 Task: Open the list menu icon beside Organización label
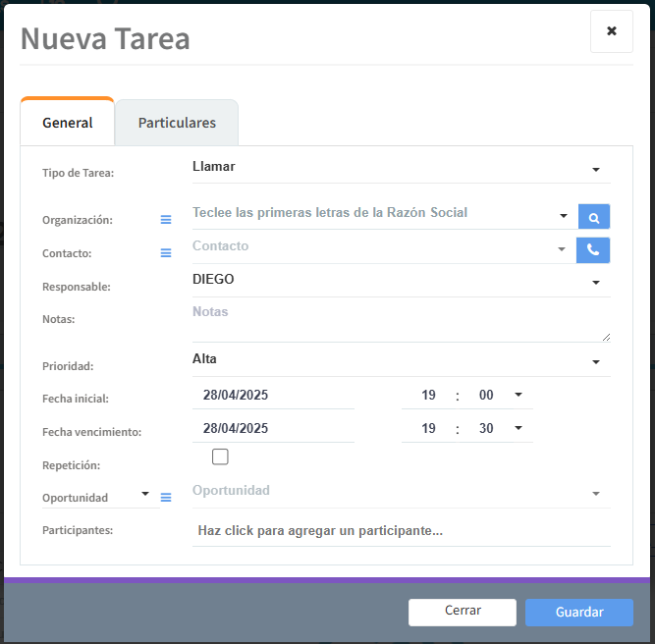166,220
